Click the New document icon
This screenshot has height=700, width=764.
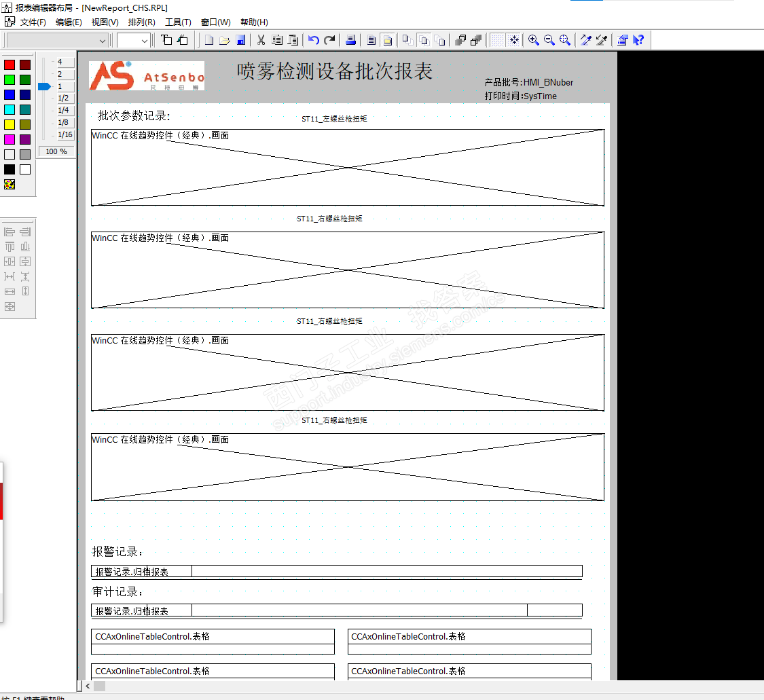pyautogui.click(x=209, y=40)
